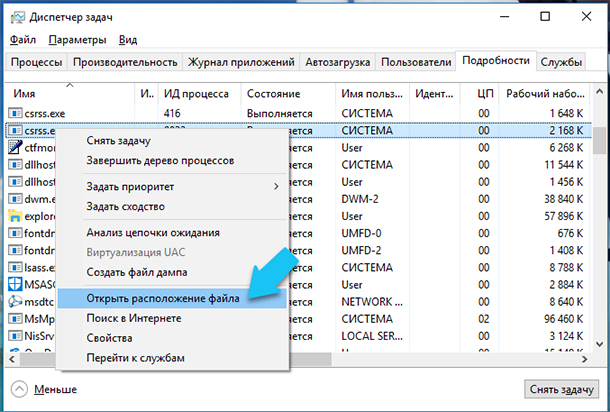Sort by Имя пользователя column header
The image size is (610, 412).
point(372,93)
